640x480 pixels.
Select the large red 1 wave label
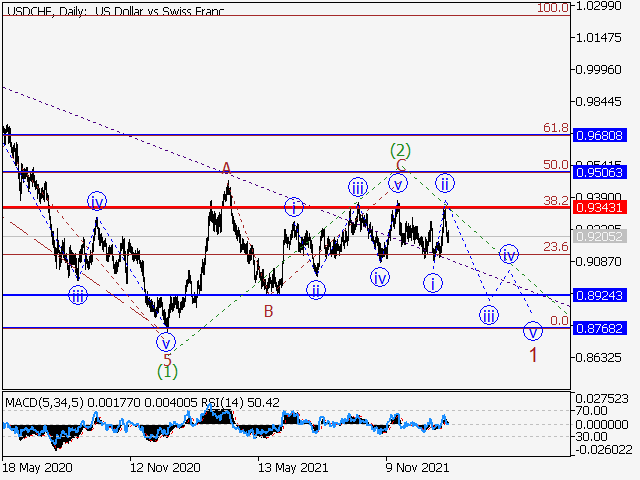(533, 355)
